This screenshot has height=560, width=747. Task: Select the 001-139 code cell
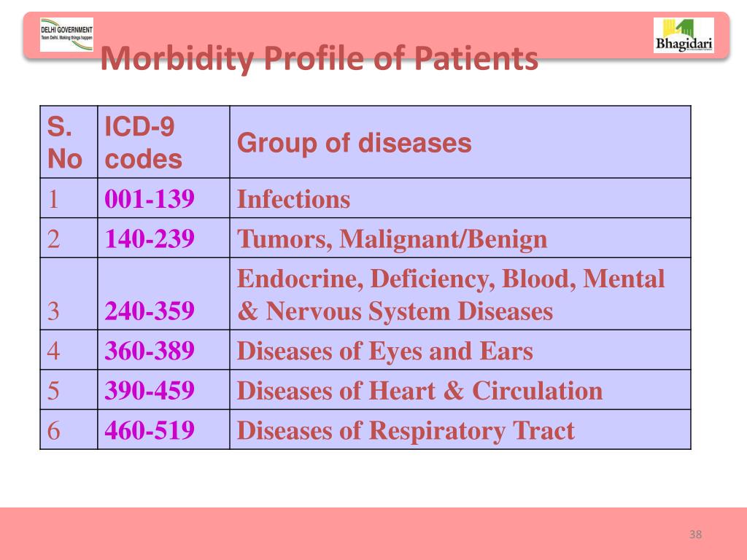[x=150, y=199]
